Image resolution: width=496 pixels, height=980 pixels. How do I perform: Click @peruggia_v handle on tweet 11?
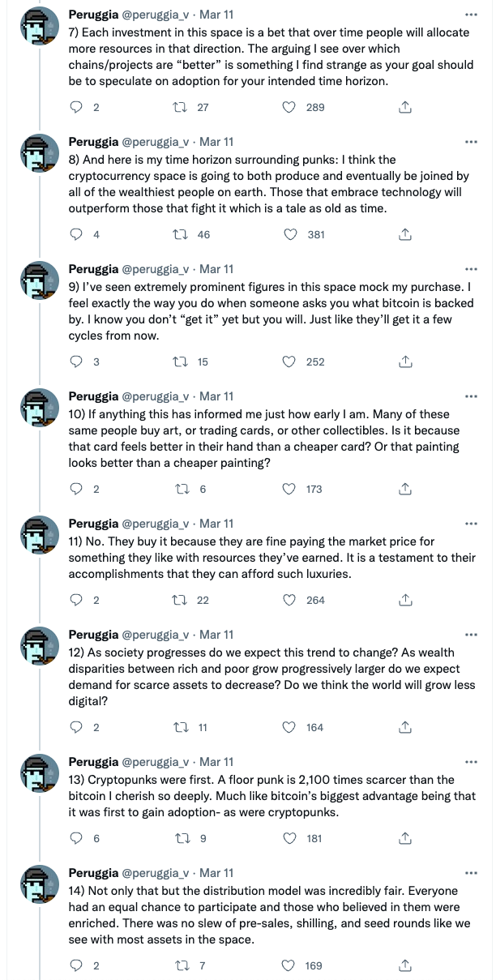pyautogui.click(x=155, y=524)
